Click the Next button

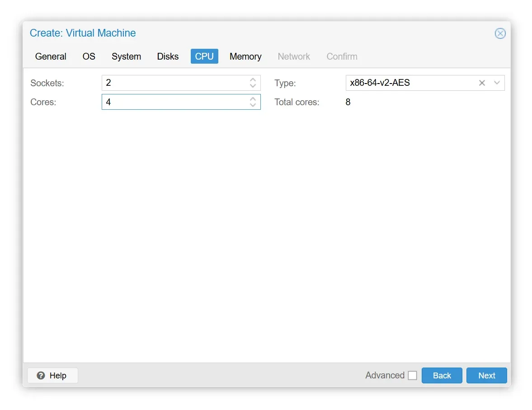tap(486, 375)
